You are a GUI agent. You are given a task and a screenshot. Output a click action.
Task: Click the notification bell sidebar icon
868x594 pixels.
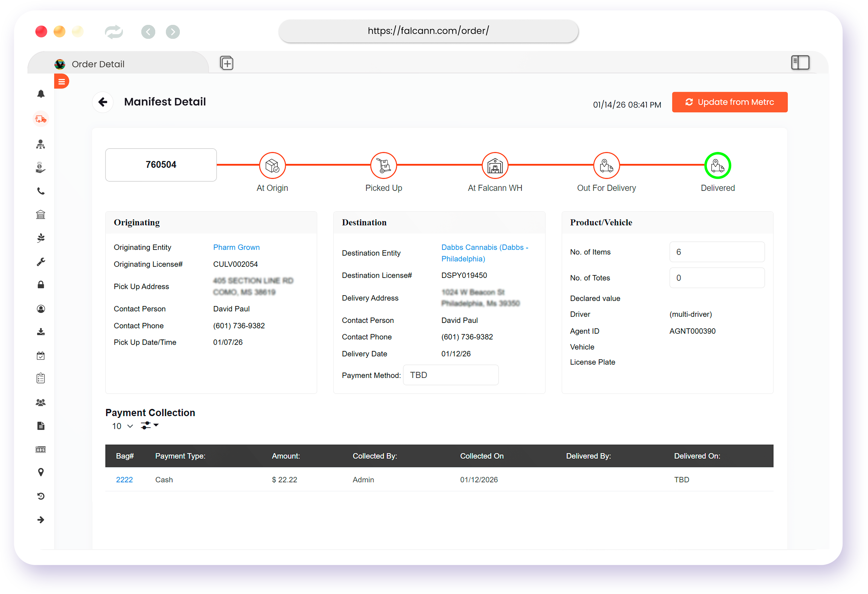41,94
